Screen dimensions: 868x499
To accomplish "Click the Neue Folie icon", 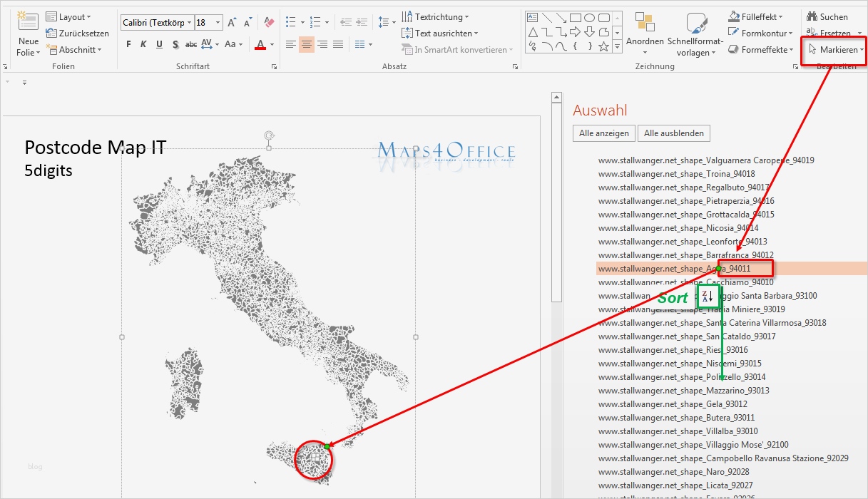I will click(29, 21).
